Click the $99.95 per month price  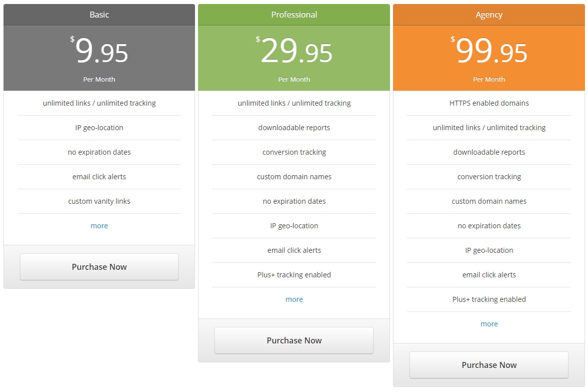click(x=489, y=51)
